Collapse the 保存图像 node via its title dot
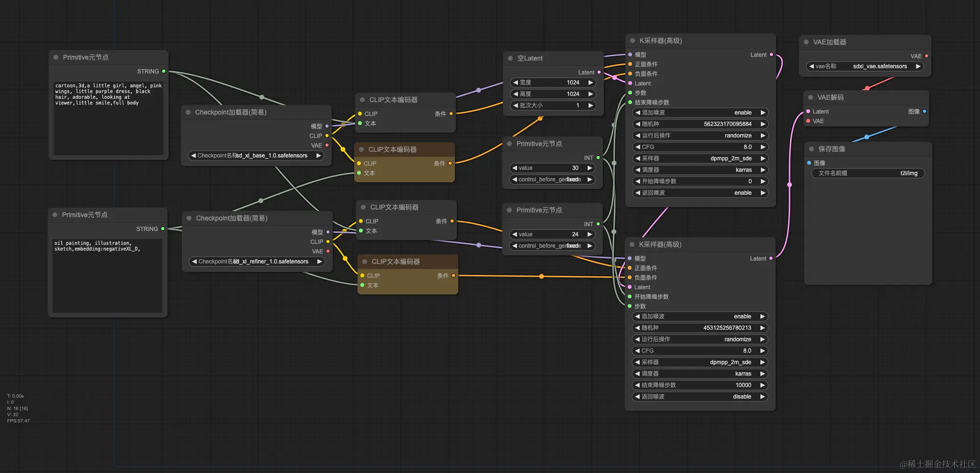Viewport: 980px width, 473px height. coord(811,149)
